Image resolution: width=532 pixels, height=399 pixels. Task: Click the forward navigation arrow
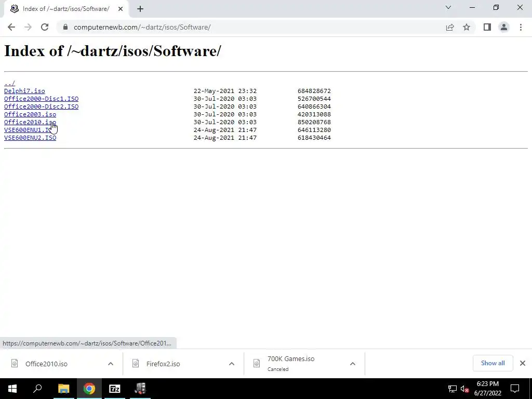point(28,27)
